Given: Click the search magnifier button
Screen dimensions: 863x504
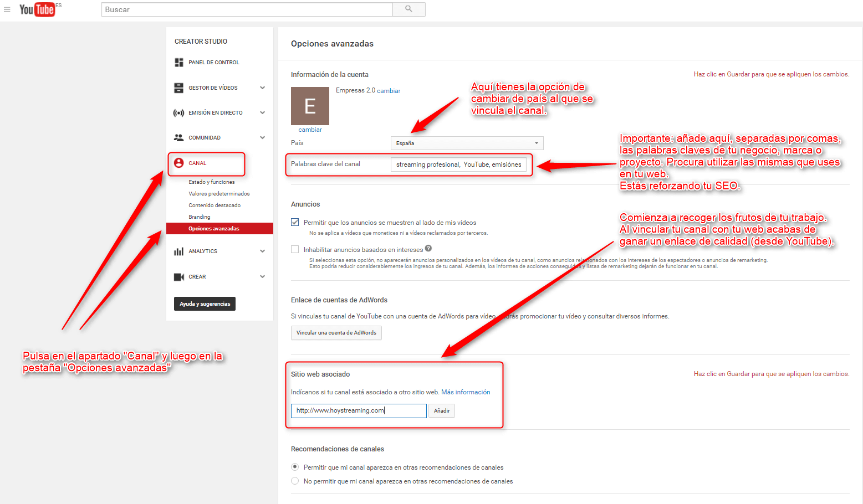Looking at the screenshot, I should (x=408, y=9).
